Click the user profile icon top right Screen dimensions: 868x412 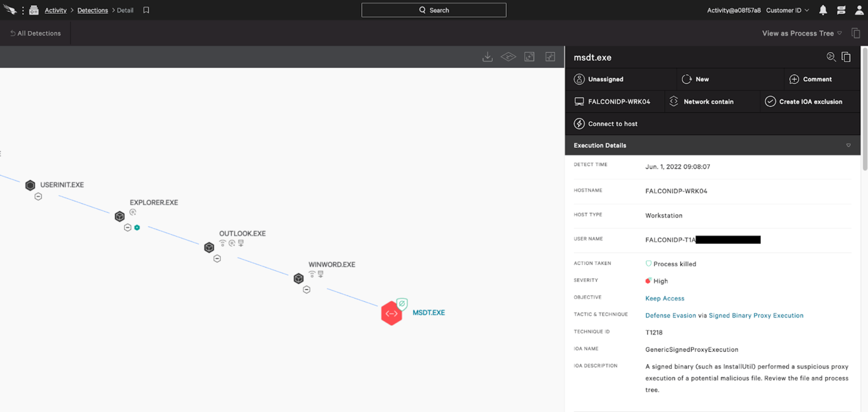pos(859,10)
